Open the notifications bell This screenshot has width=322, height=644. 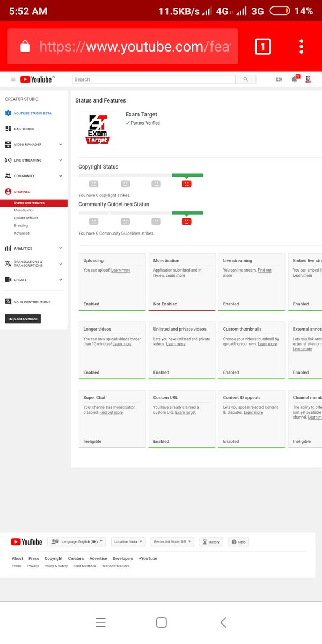[295, 79]
